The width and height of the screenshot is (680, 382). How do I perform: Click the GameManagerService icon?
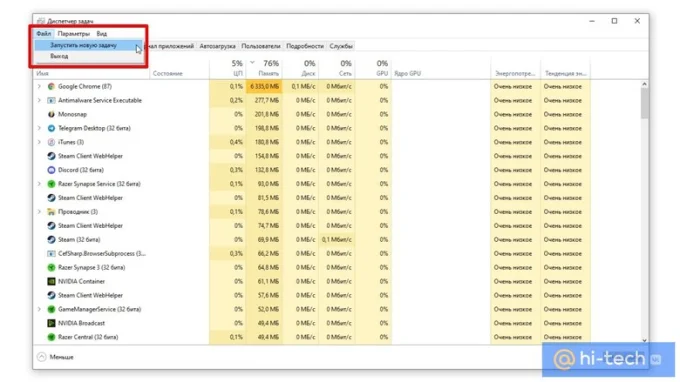click(51, 309)
